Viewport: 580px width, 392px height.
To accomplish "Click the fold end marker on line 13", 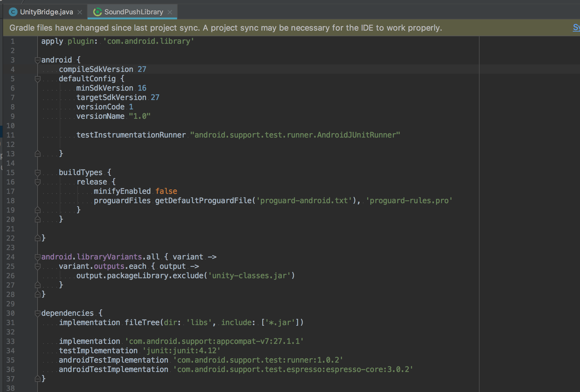I will [x=38, y=153].
